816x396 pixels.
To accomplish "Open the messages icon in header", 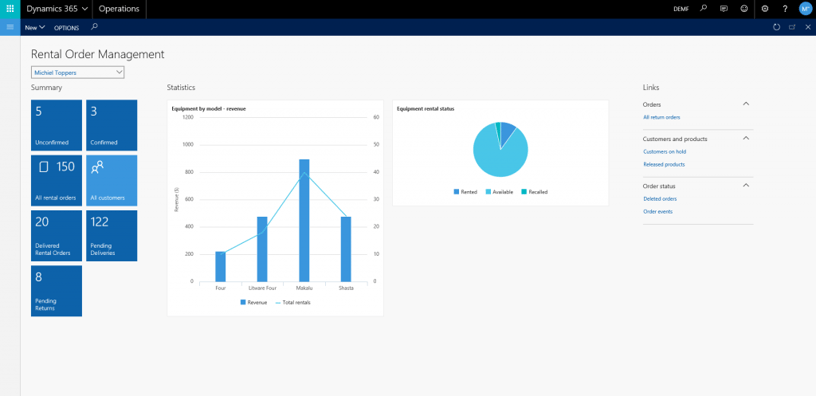I will (x=723, y=9).
